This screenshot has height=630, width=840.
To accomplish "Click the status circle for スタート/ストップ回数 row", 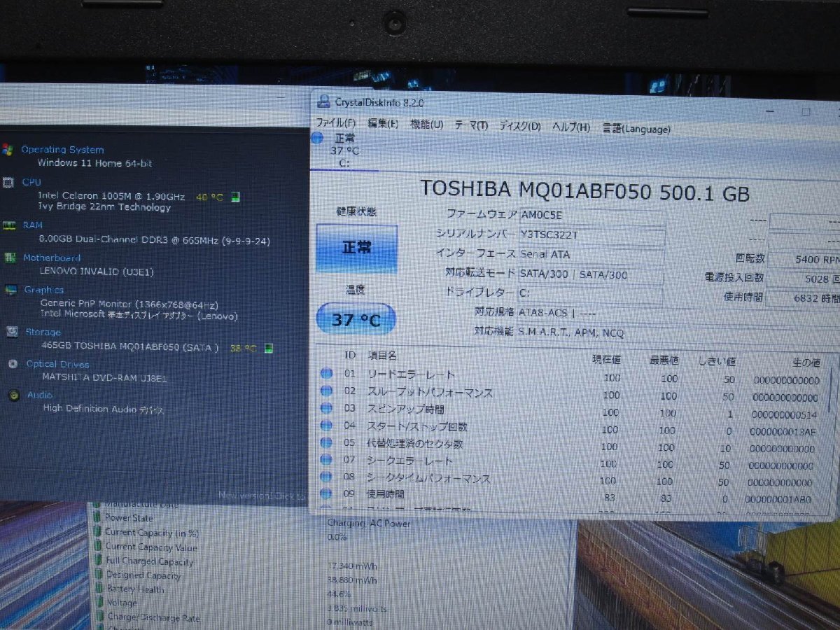I will 326,425.
